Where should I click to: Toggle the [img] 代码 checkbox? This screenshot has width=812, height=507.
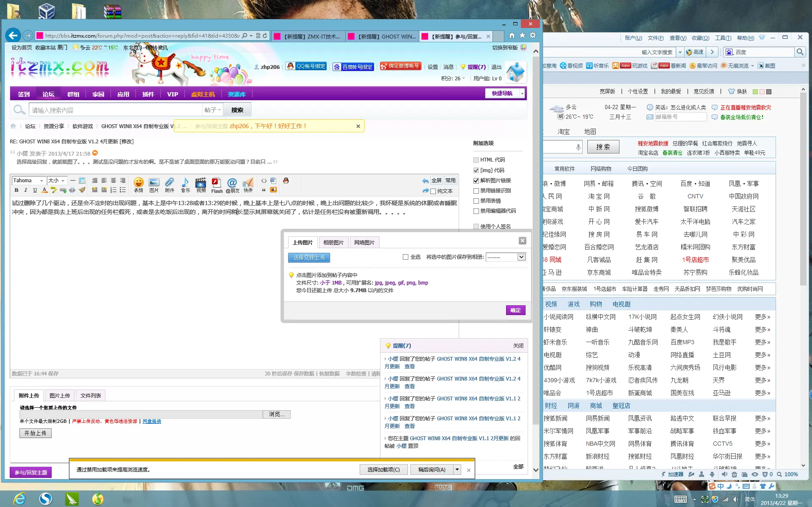pos(476,170)
